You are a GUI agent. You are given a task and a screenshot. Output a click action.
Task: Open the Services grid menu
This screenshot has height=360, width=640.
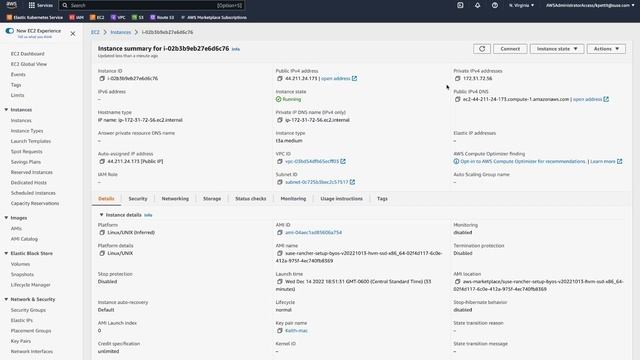pos(40,5)
